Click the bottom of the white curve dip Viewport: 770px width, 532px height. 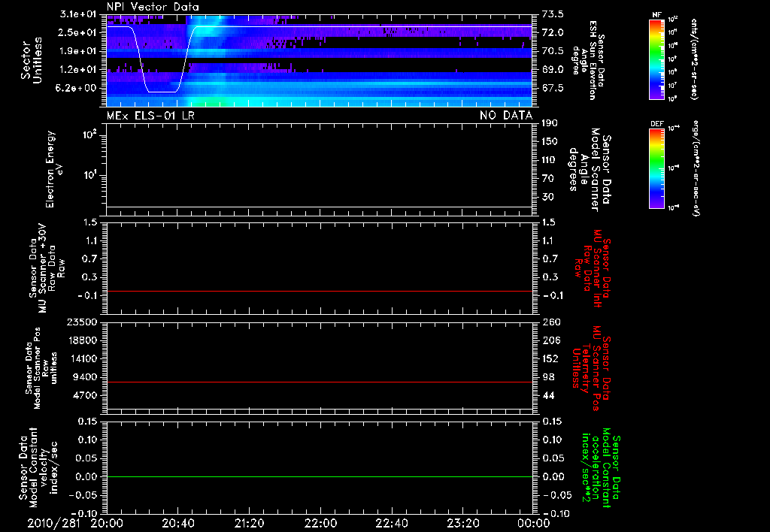click(162, 92)
